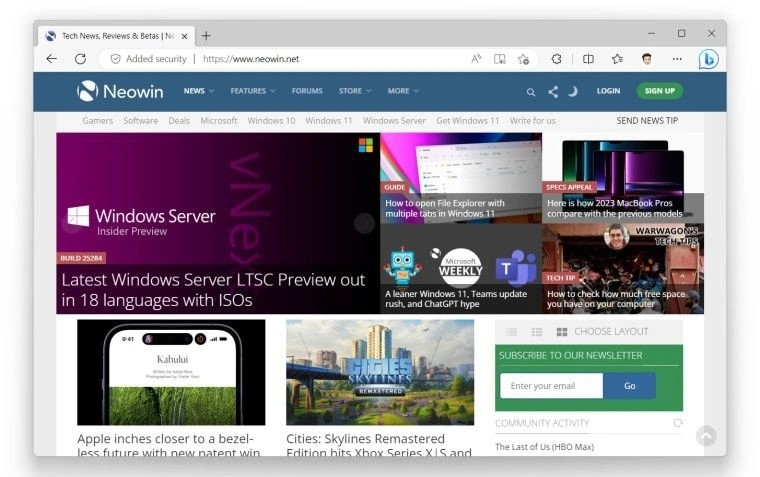Image resolution: width=760 pixels, height=477 pixels.
Task: Select the grid layout icon
Action: pyautogui.click(x=562, y=332)
